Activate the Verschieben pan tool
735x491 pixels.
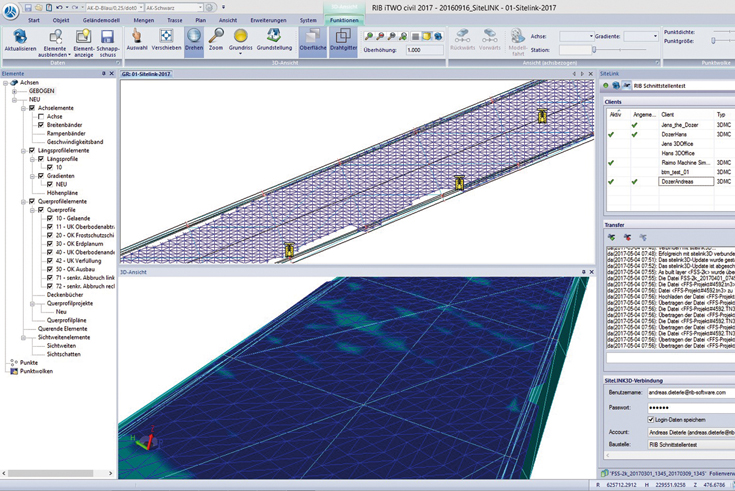tap(166, 37)
